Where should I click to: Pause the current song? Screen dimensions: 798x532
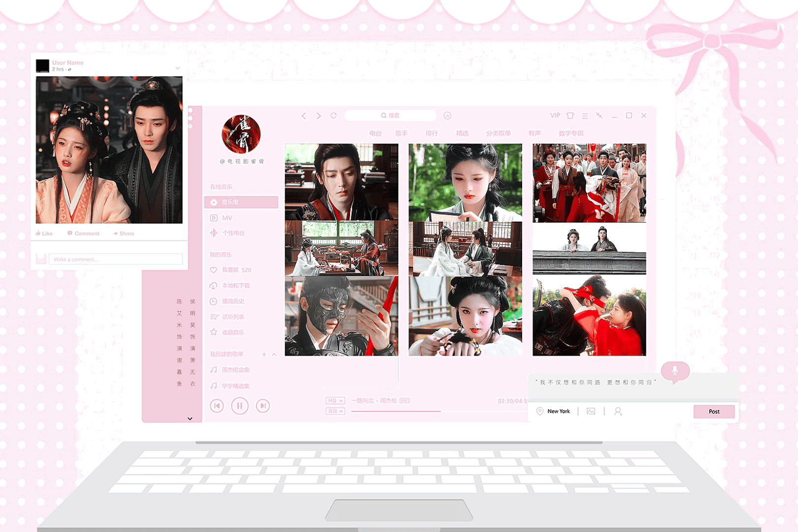(x=240, y=406)
